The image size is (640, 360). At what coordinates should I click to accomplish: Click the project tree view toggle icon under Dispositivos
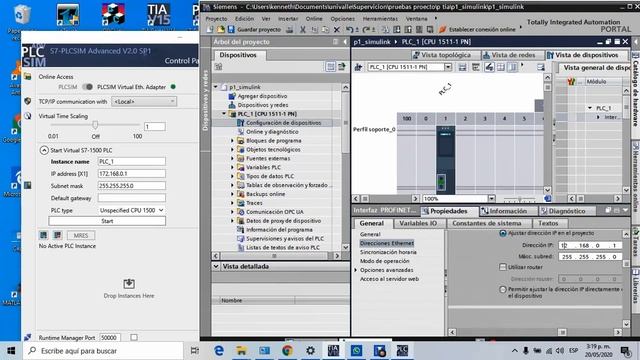pyautogui.click(x=330, y=66)
